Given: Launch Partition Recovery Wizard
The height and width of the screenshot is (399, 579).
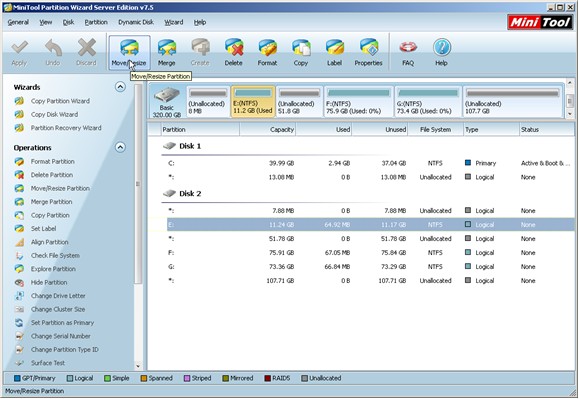Looking at the screenshot, I should [x=66, y=128].
